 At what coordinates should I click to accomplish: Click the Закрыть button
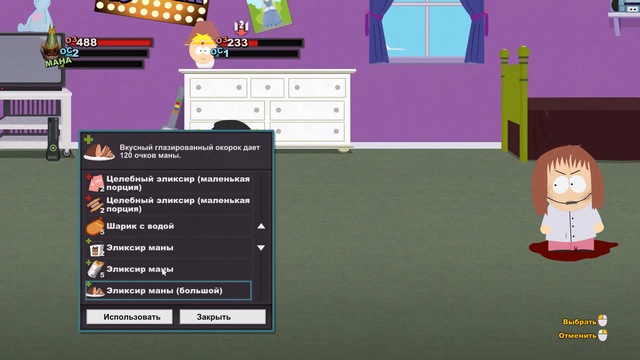point(222,317)
